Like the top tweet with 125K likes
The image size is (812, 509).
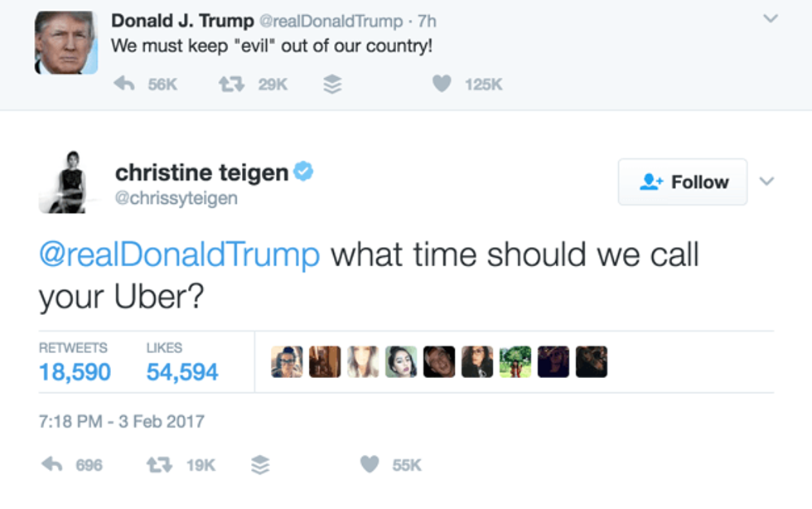pos(442,84)
